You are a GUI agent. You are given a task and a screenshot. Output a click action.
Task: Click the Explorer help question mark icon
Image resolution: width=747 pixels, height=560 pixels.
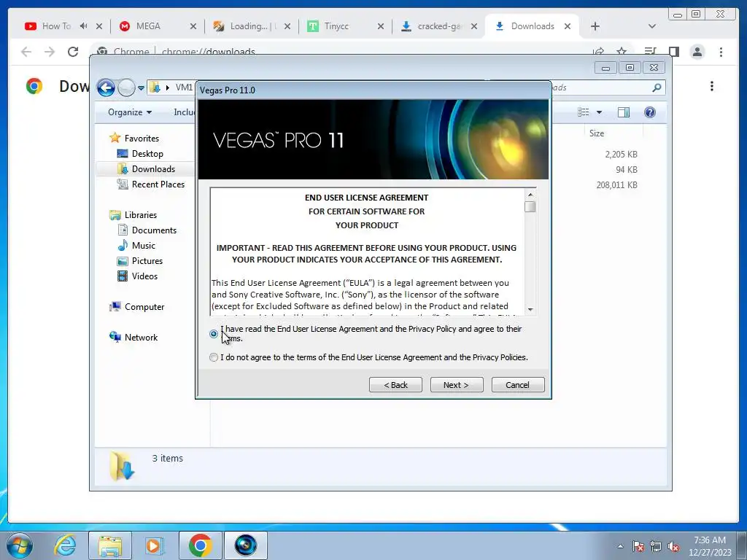click(x=650, y=112)
